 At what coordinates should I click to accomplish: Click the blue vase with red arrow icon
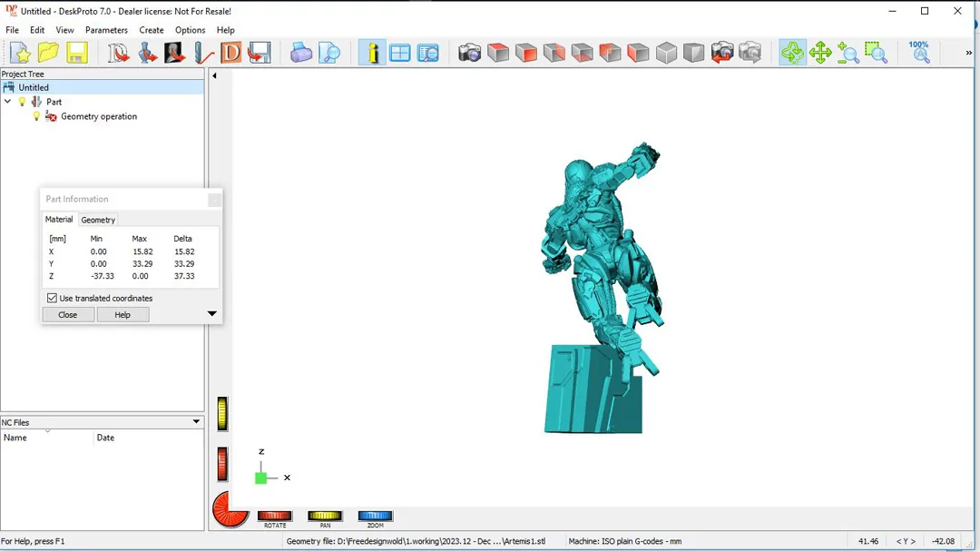[147, 53]
